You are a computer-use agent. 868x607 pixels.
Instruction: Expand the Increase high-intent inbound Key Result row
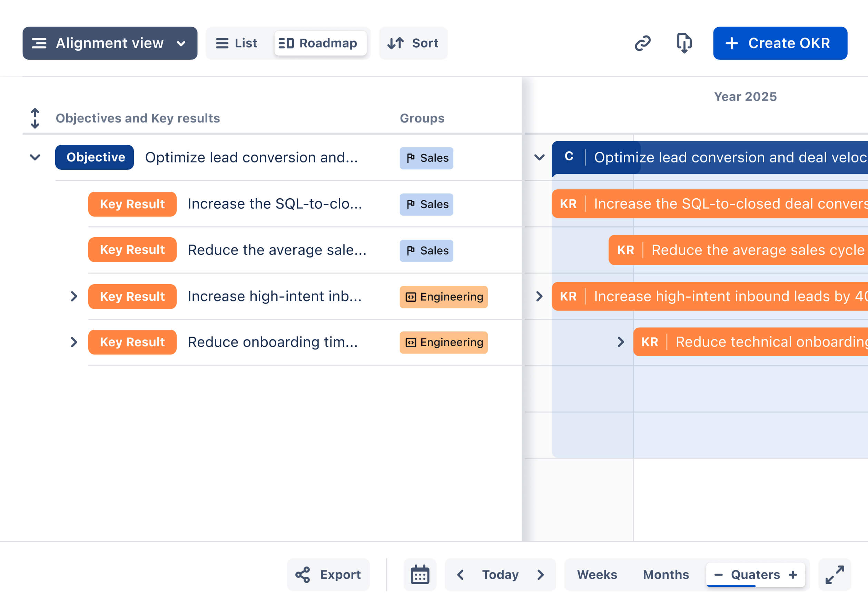coord(74,296)
